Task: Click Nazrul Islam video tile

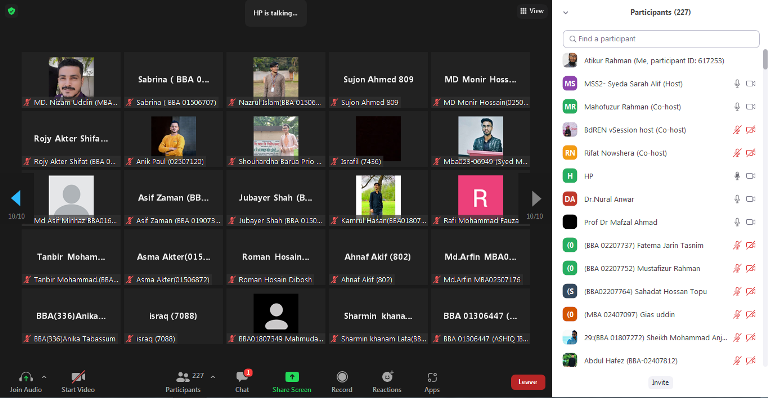Action: (x=276, y=80)
